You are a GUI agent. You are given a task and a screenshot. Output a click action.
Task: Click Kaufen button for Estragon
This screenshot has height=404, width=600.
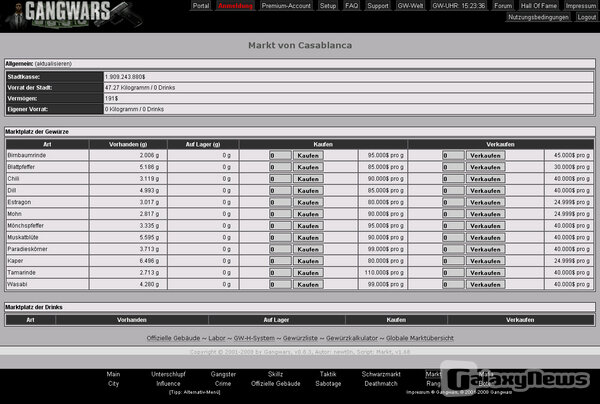point(308,202)
